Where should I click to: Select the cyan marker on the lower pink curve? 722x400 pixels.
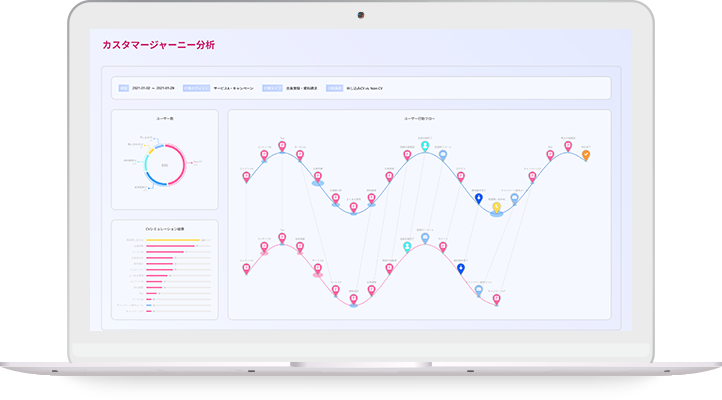(407, 245)
